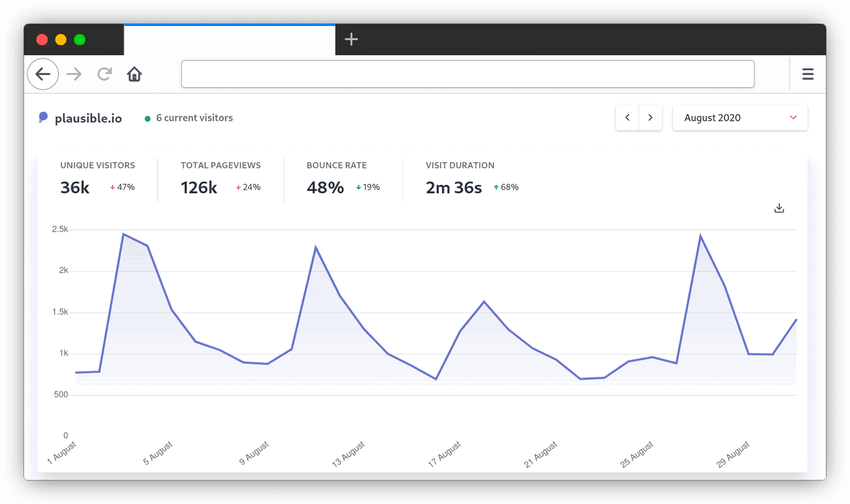Open the August 2020 date dropdown
The width and height of the screenshot is (850, 504).
pyautogui.click(x=739, y=117)
